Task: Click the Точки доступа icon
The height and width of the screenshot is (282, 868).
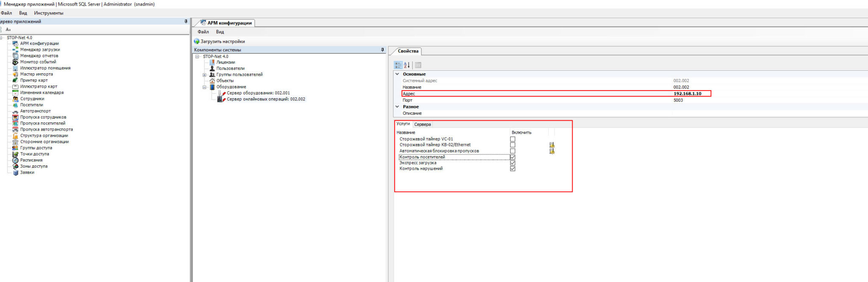Action: click(15, 154)
